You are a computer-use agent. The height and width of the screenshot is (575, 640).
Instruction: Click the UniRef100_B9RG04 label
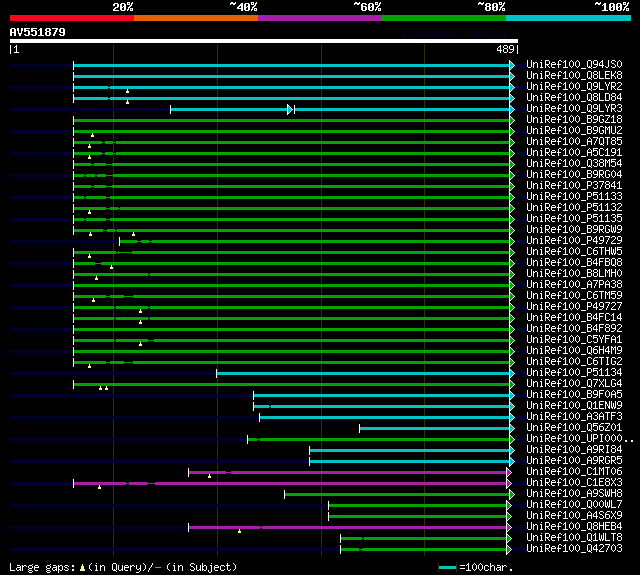tap(574, 175)
